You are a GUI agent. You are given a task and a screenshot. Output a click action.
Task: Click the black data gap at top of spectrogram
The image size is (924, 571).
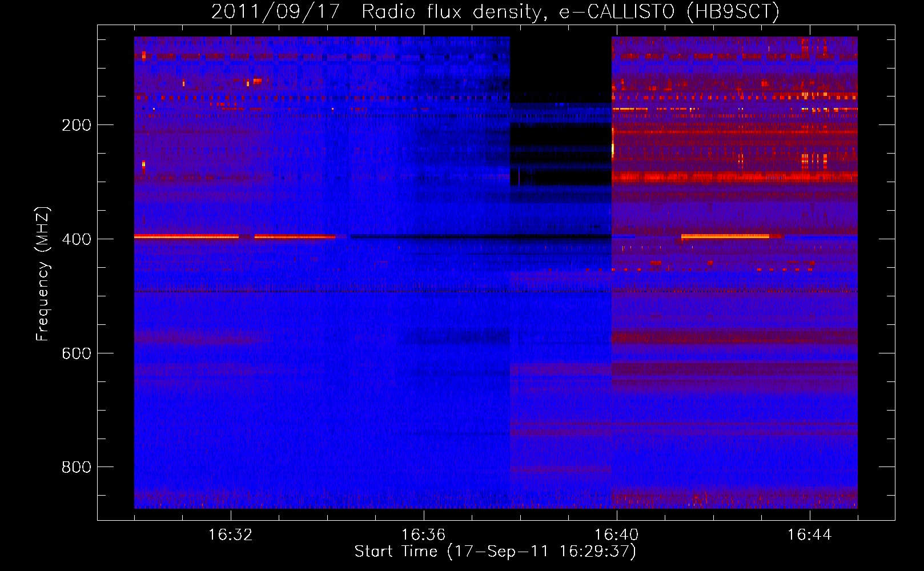(561, 69)
